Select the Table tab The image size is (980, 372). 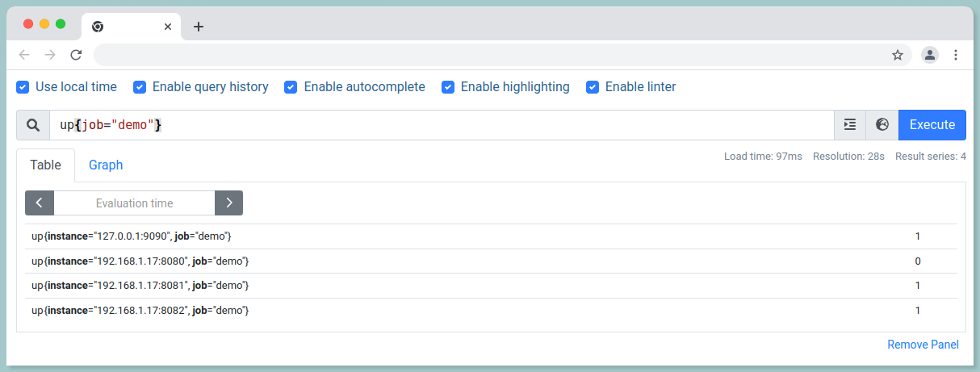point(45,165)
